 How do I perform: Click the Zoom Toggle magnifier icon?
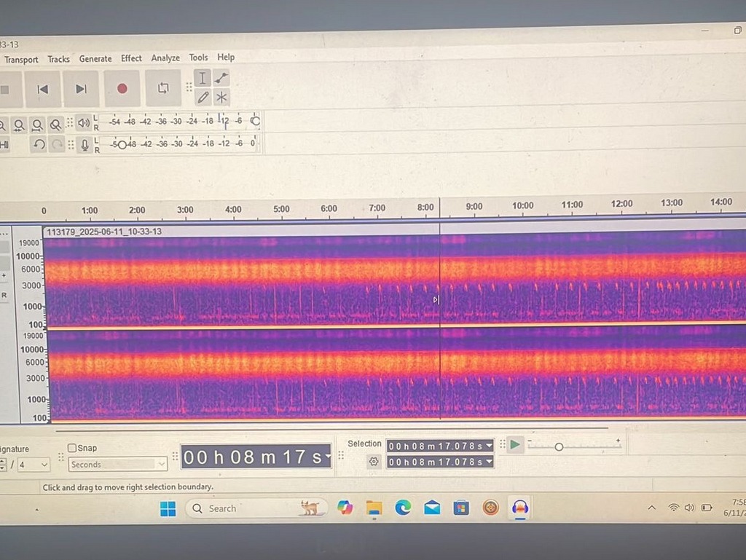pos(55,125)
